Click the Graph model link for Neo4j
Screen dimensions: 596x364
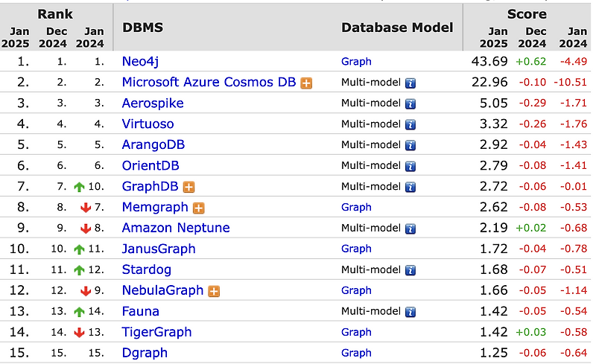click(356, 62)
